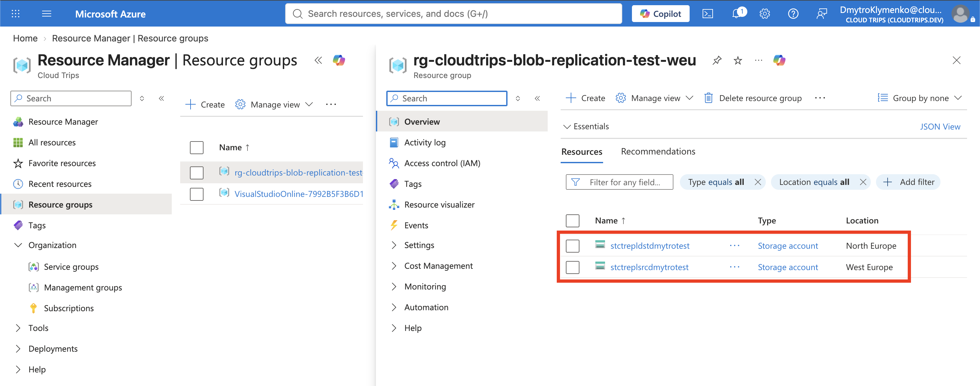This screenshot has width=980, height=386.
Task: Open the Copilot button in header
Action: click(x=660, y=14)
